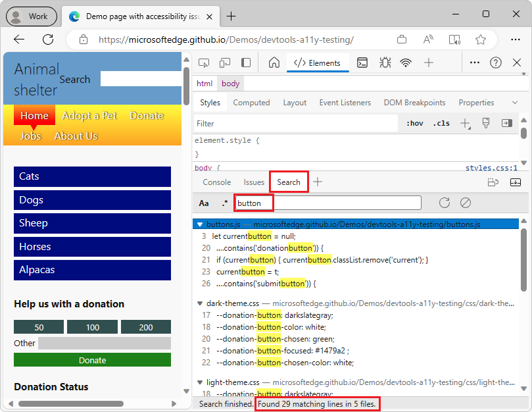The image size is (532, 412).
Task: Clear the search with cancel icon
Action: click(x=466, y=203)
